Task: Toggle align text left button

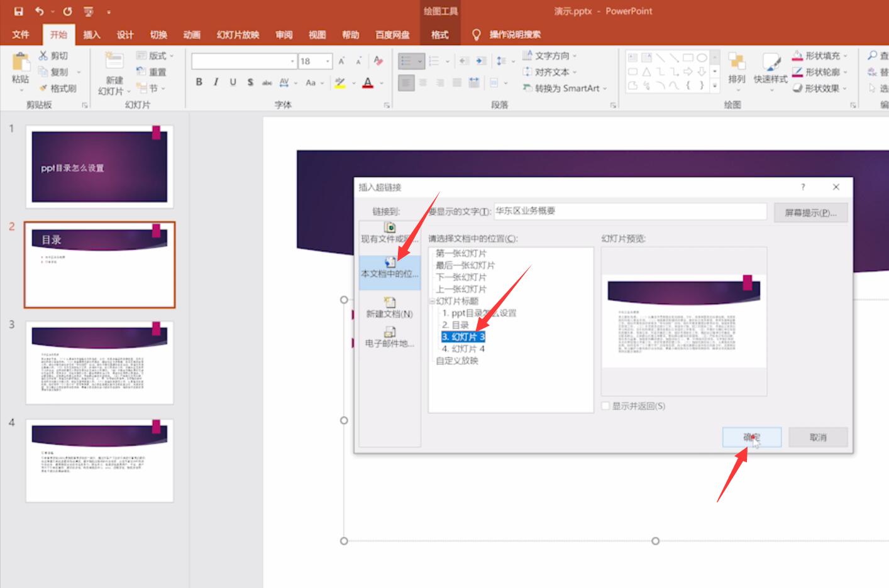Action: pos(406,82)
